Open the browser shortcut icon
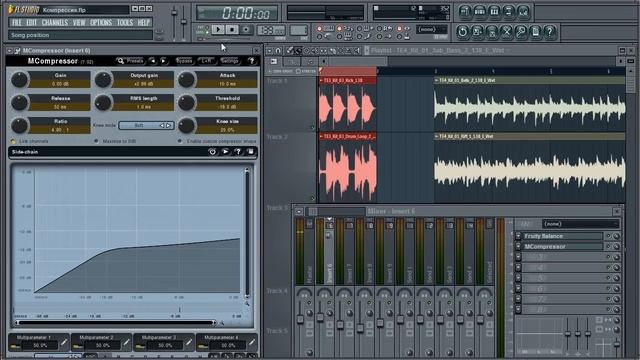The width and height of the screenshot is (640, 360). pyautogui.click(x=509, y=12)
